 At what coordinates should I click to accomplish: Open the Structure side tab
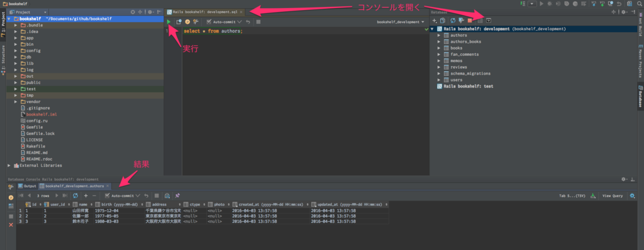[x=3, y=60]
